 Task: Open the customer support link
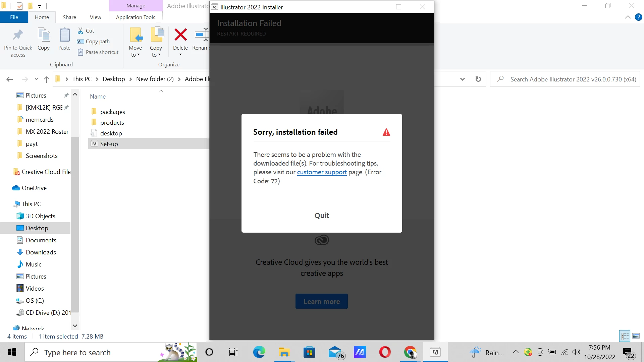pyautogui.click(x=322, y=172)
